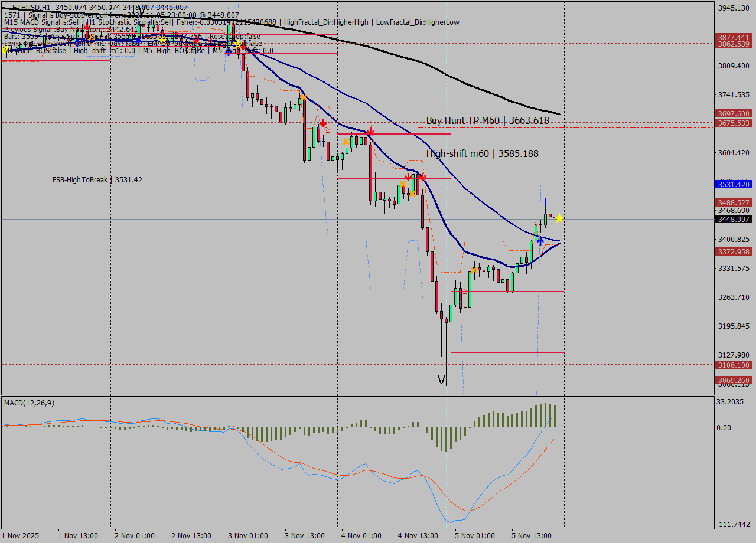Click the black current price label 3448.007

(x=733, y=219)
